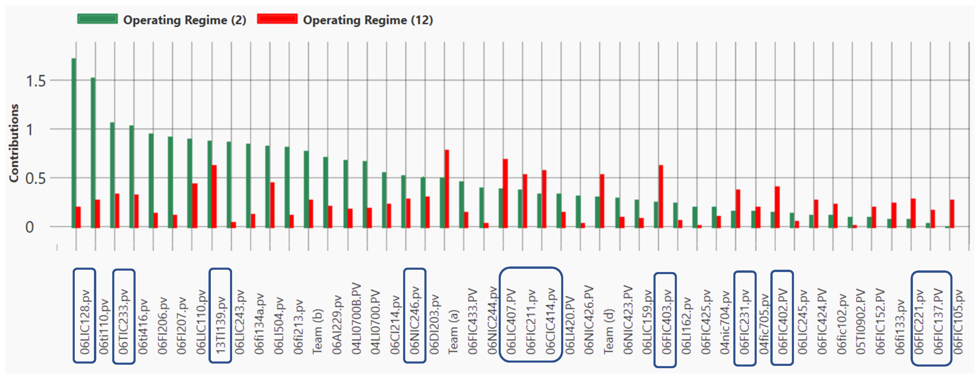Click the last axis label 06FIC105.pv
The width and height of the screenshot is (980, 380).
coord(958,322)
